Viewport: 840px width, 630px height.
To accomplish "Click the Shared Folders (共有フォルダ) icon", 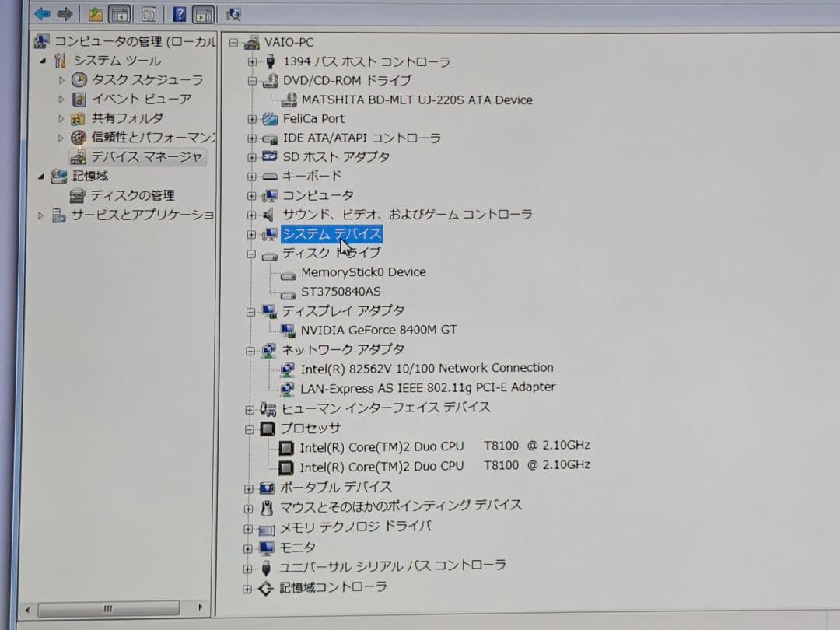I will 79,118.
